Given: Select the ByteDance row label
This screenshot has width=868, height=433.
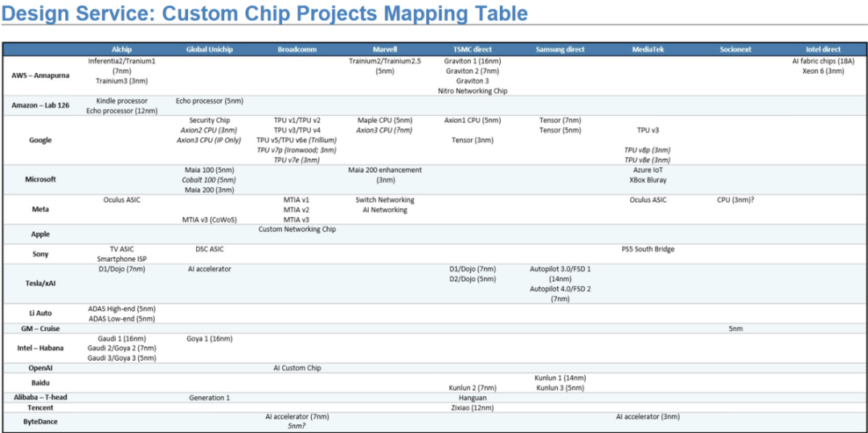Looking at the screenshot, I should point(40,421).
